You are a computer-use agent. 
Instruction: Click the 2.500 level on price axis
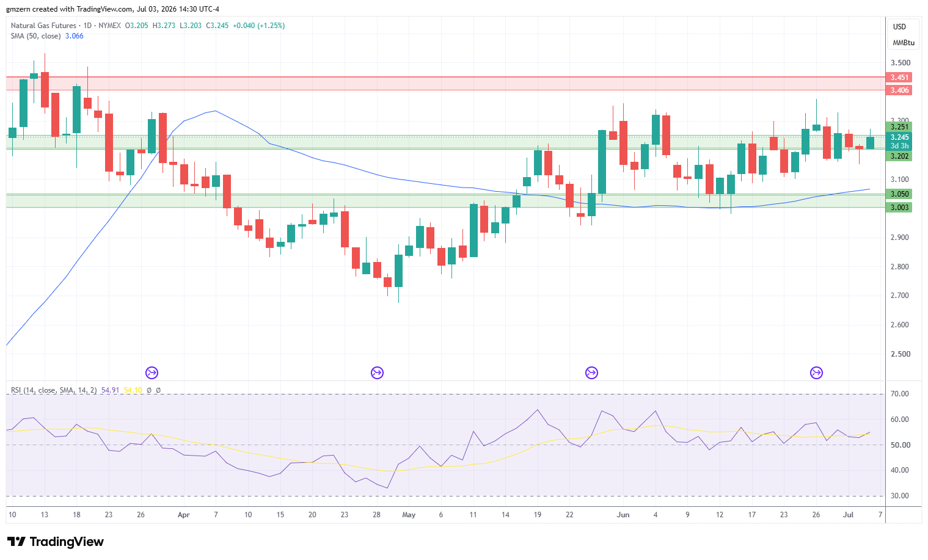[x=901, y=354]
